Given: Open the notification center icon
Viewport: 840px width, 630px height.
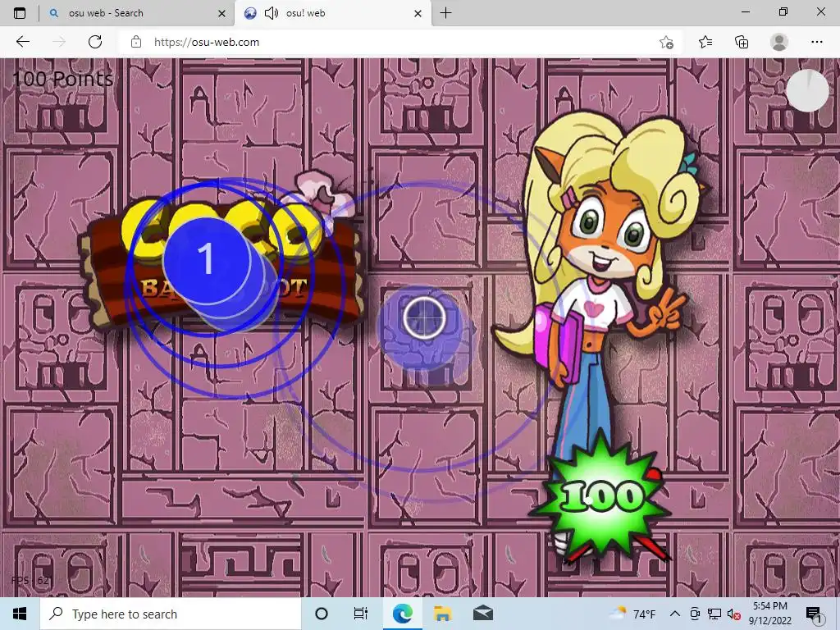Looking at the screenshot, I should tap(814, 614).
